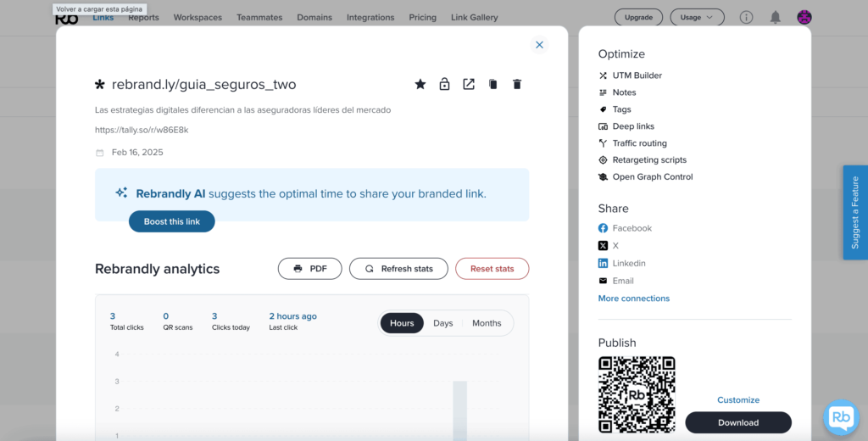Go to Domains tab
Viewport: 868px width, 441px height.
[314, 17]
